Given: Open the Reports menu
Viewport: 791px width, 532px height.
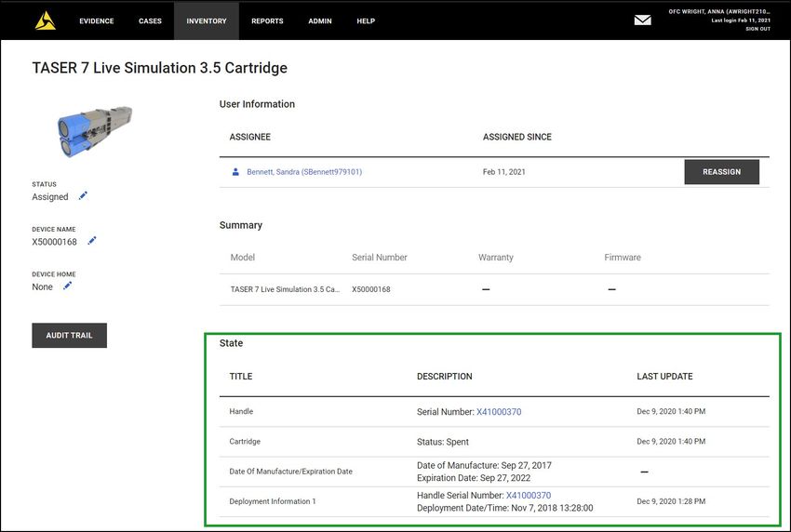Looking at the screenshot, I should click(267, 21).
